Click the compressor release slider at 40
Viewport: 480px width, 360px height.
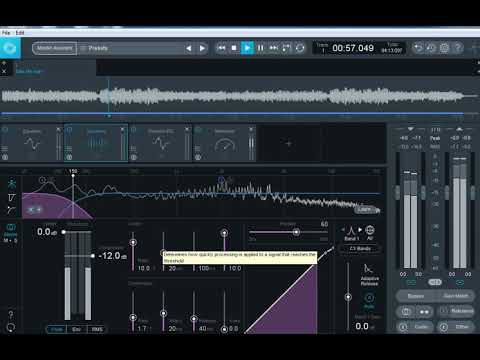pos(194,319)
